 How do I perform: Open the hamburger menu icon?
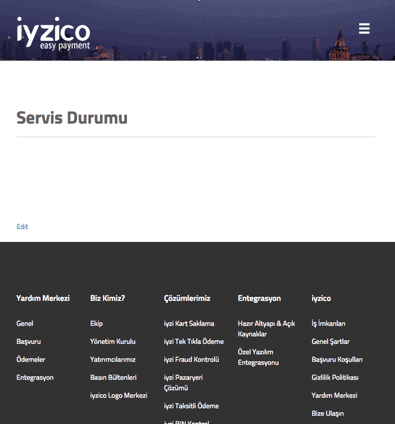click(x=364, y=29)
